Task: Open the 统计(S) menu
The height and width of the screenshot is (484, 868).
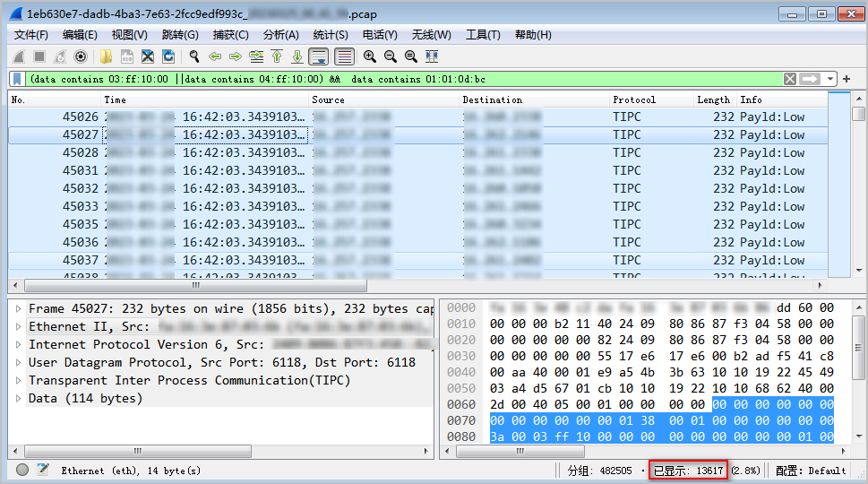Action: tap(331, 35)
